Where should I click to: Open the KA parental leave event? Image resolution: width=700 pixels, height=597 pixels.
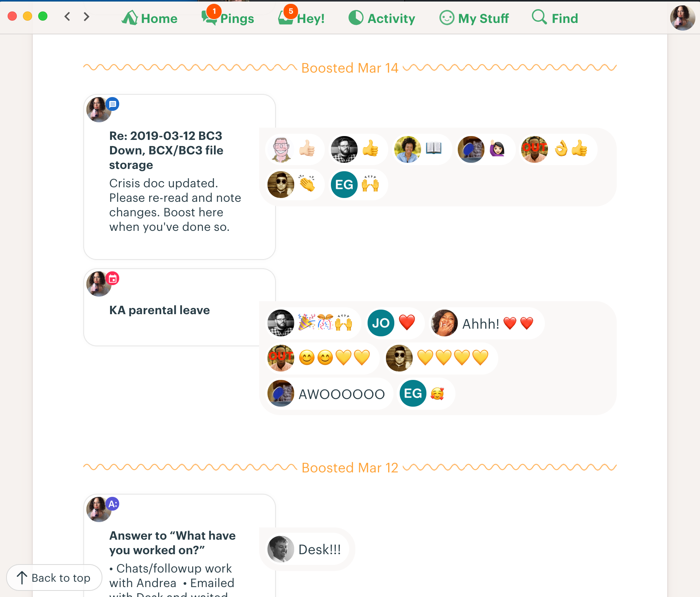[x=159, y=310]
